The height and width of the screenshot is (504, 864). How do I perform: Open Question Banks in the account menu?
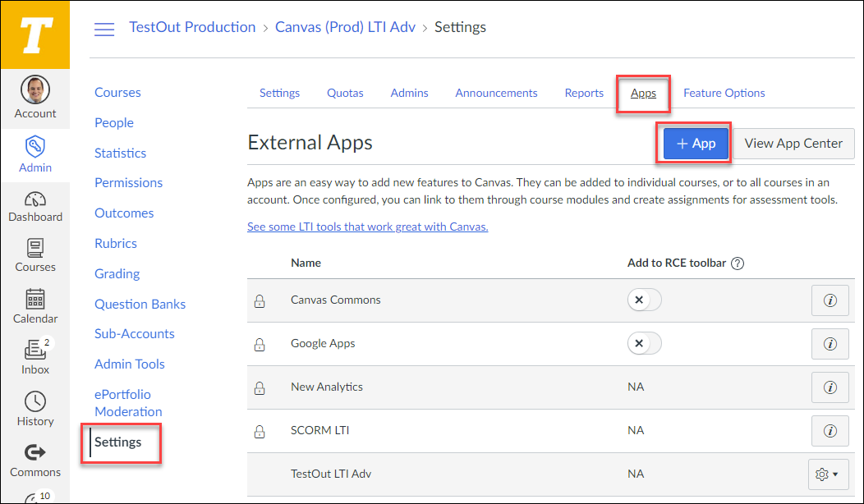click(x=140, y=304)
